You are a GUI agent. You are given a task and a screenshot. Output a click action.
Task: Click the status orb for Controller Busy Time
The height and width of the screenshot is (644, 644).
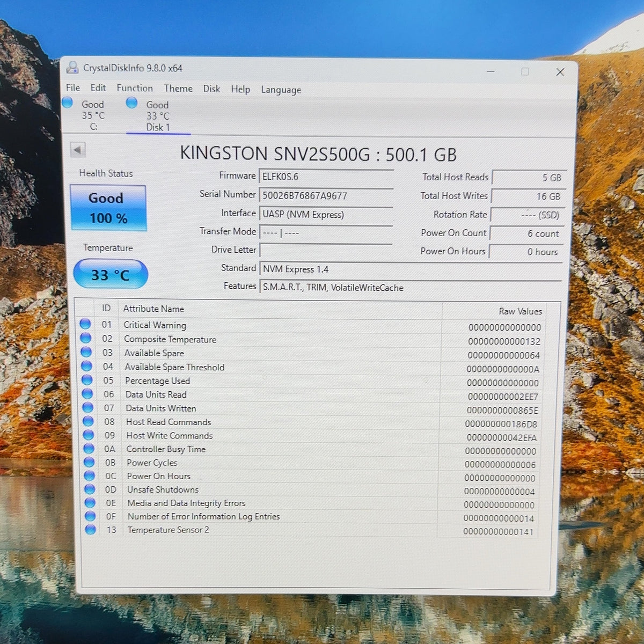[x=89, y=448]
